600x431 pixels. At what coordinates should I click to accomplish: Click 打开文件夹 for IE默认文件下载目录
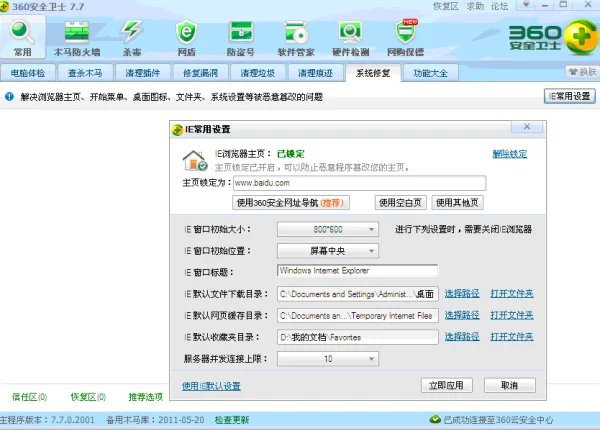[512, 294]
